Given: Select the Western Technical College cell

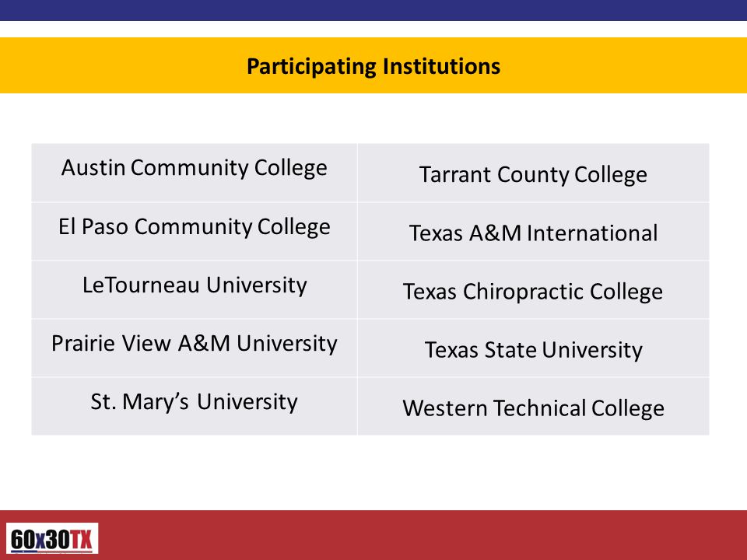Looking at the screenshot, I should click(533, 406).
